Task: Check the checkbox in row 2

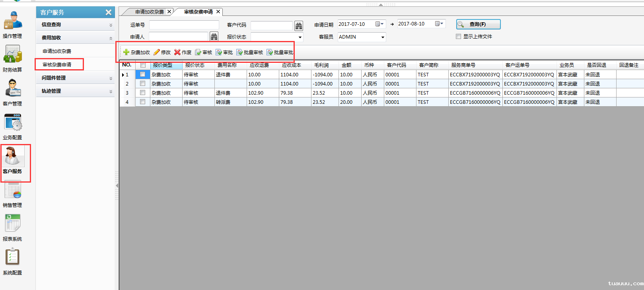Action: [x=142, y=84]
